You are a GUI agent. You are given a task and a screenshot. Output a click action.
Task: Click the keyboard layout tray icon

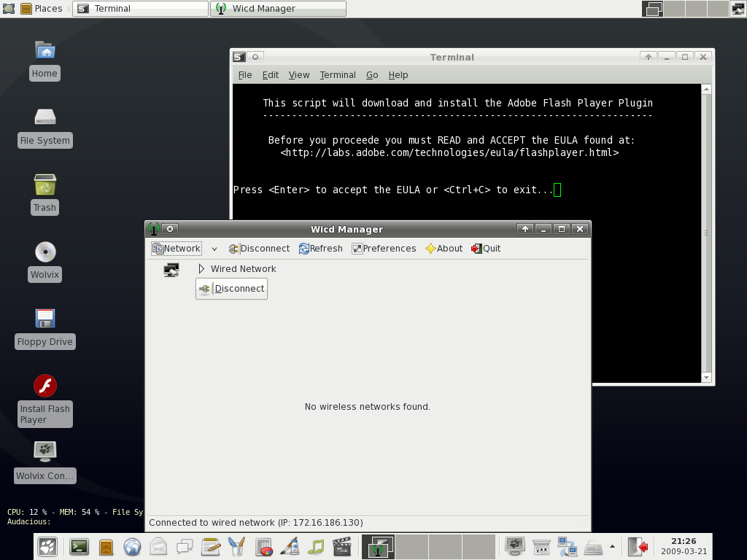[593, 548]
